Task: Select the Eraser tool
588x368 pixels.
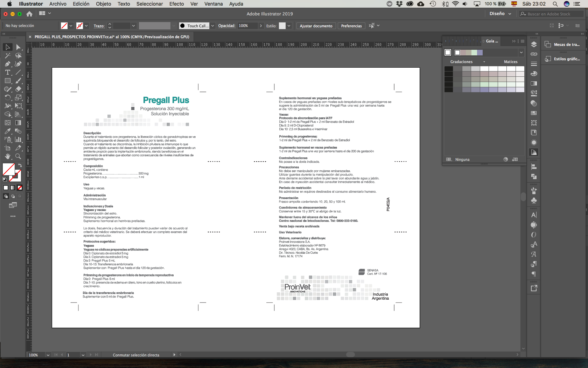Action: pos(18,89)
